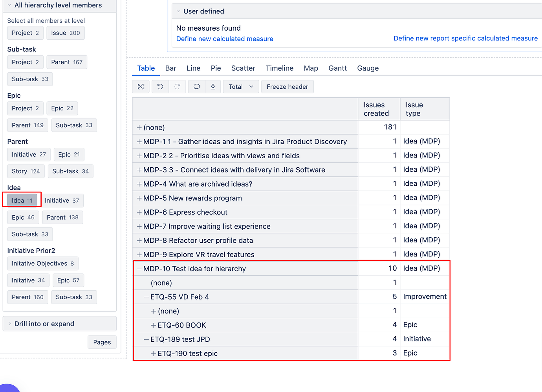542x392 pixels.
Task: Collapse the All hierarchy level members panel chevron
Action: tap(9, 5)
